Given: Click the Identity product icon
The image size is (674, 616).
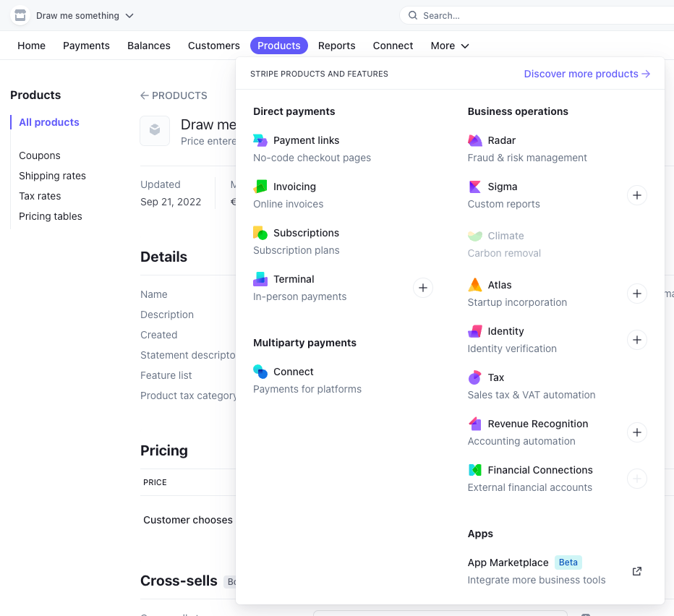Looking at the screenshot, I should tap(474, 331).
